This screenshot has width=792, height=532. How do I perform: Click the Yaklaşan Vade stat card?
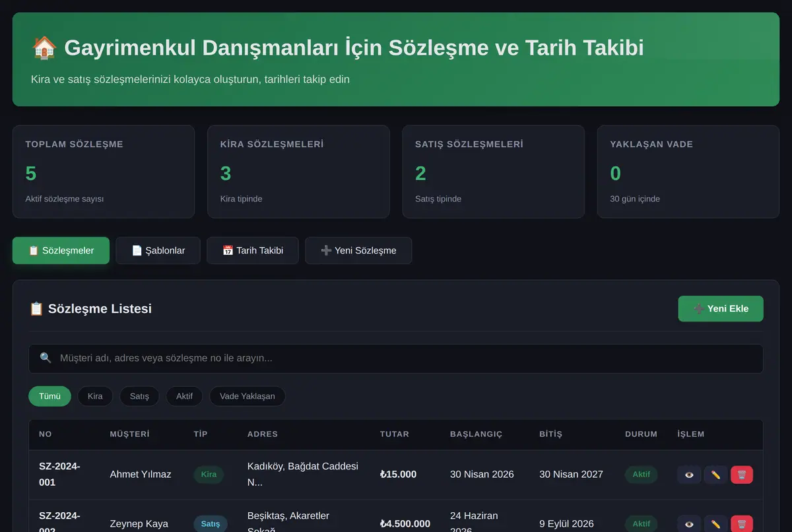(x=688, y=172)
